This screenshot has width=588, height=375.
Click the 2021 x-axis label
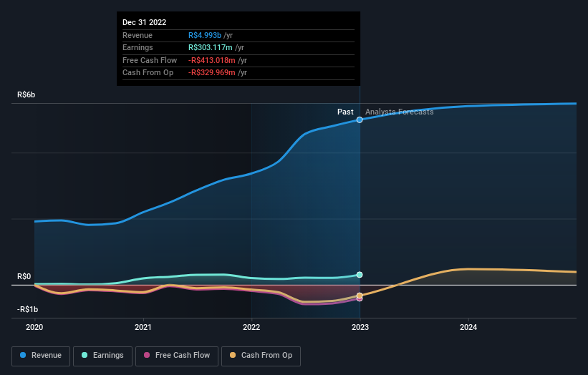click(143, 328)
